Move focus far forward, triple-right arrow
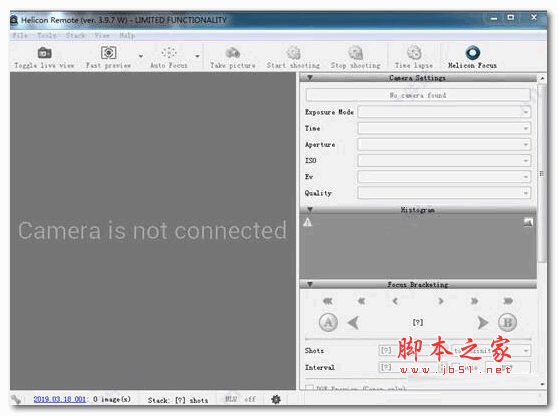558x416 pixels. [508, 301]
